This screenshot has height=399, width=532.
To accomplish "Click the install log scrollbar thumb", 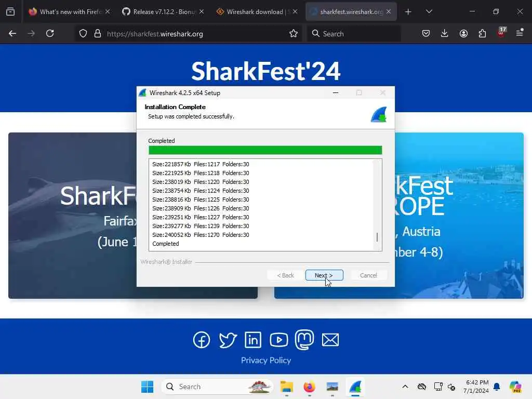I will [377, 237].
